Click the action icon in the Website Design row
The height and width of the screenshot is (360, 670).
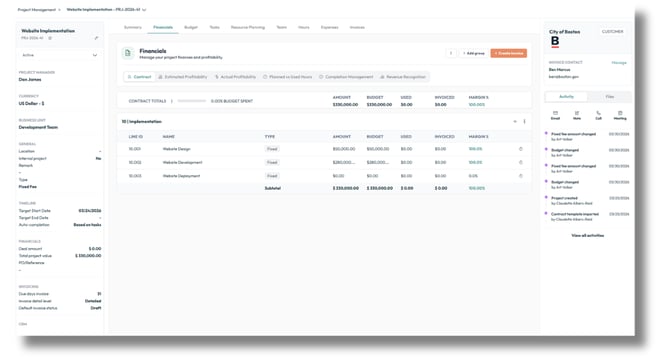[x=520, y=149]
